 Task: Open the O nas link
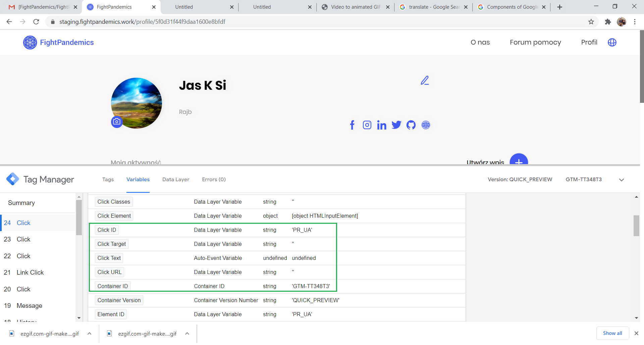point(480,42)
